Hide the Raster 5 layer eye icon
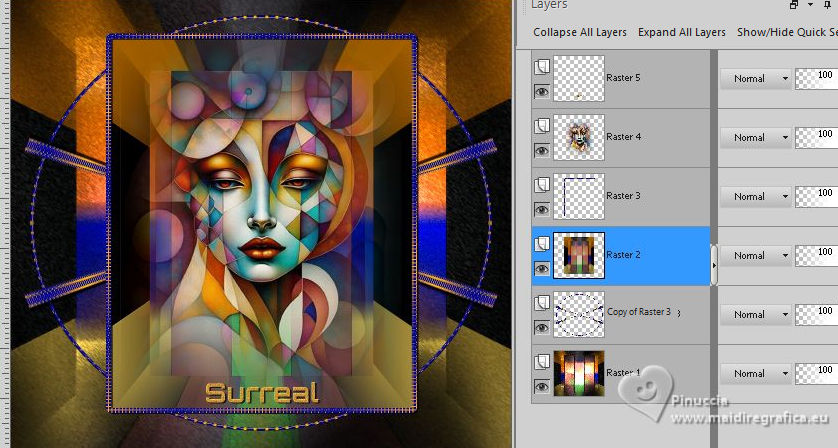 [x=541, y=92]
